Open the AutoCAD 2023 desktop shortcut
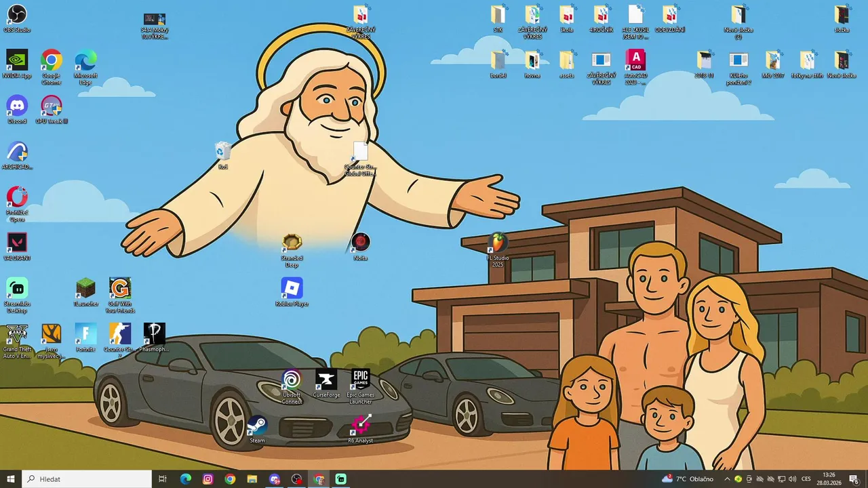 click(635, 66)
